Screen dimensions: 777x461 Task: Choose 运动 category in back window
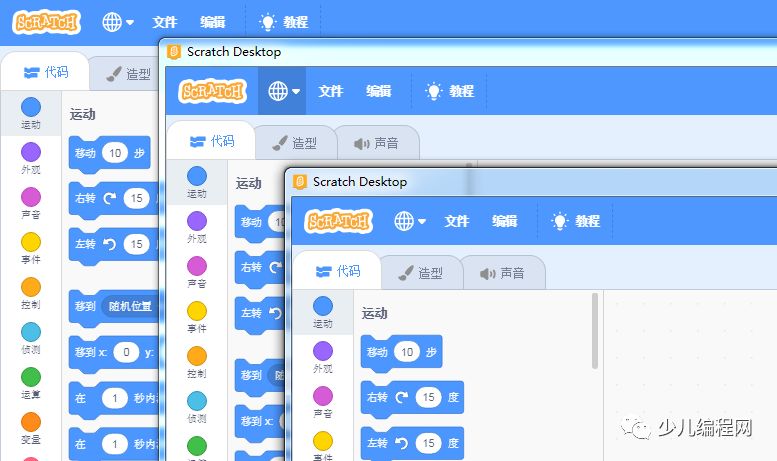click(31, 114)
